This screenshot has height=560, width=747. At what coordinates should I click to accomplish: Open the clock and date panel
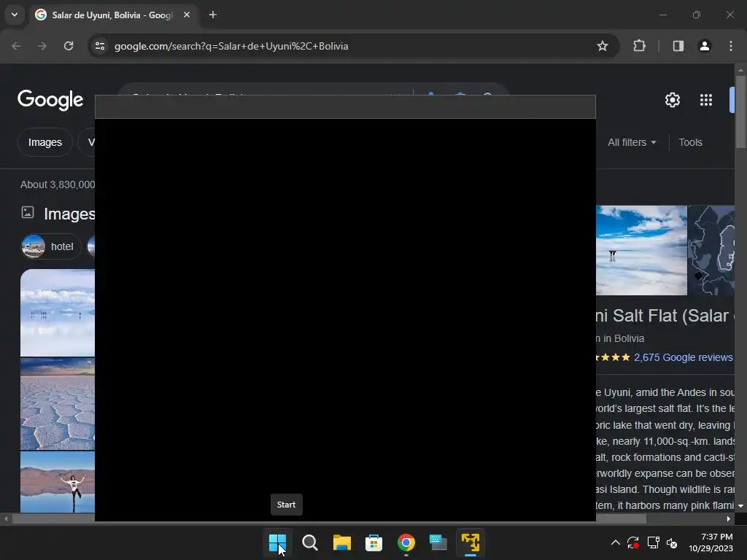711,542
